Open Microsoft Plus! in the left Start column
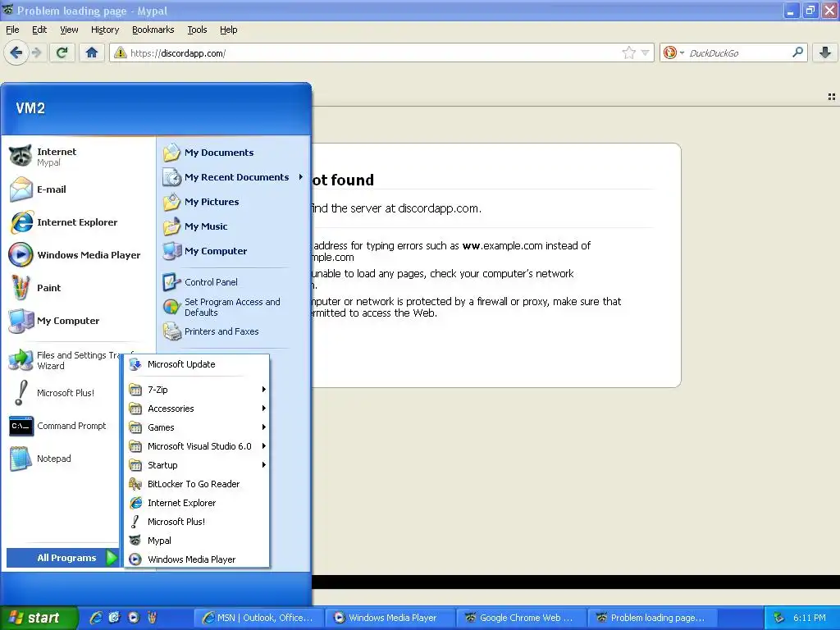840x630 pixels. [x=64, y=393]
